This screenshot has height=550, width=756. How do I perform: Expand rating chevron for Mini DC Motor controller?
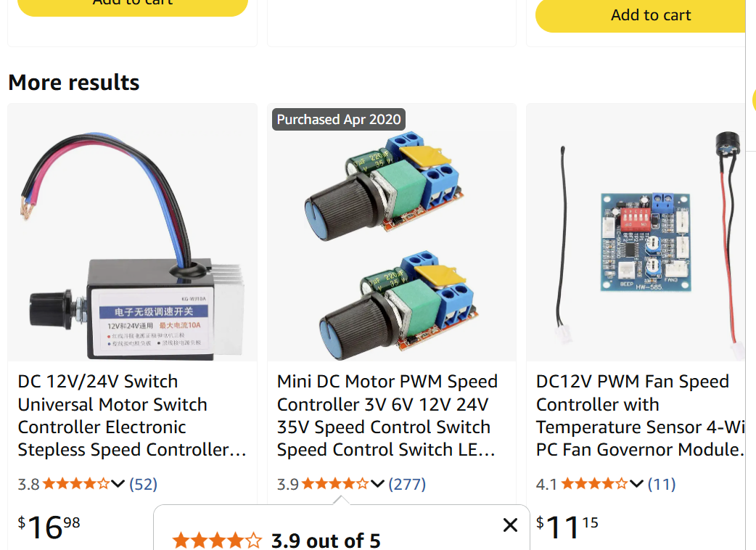coord(377,484)
